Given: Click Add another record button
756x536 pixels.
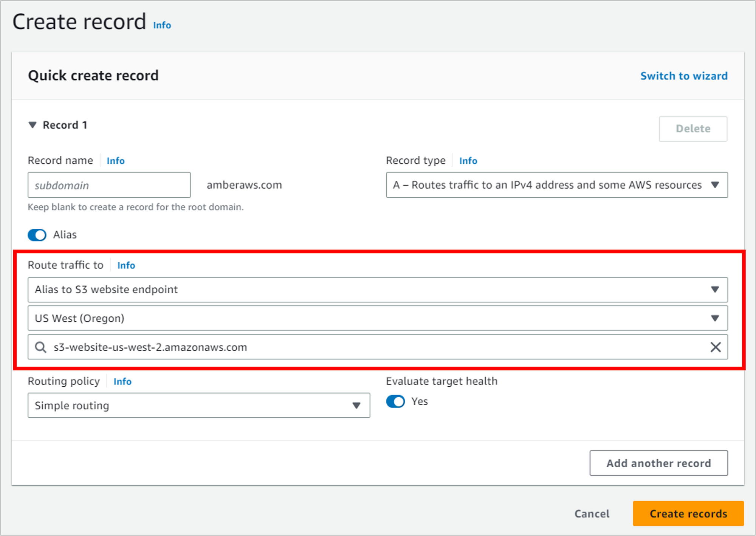Looking at the screenshot, I should point(658,463).
